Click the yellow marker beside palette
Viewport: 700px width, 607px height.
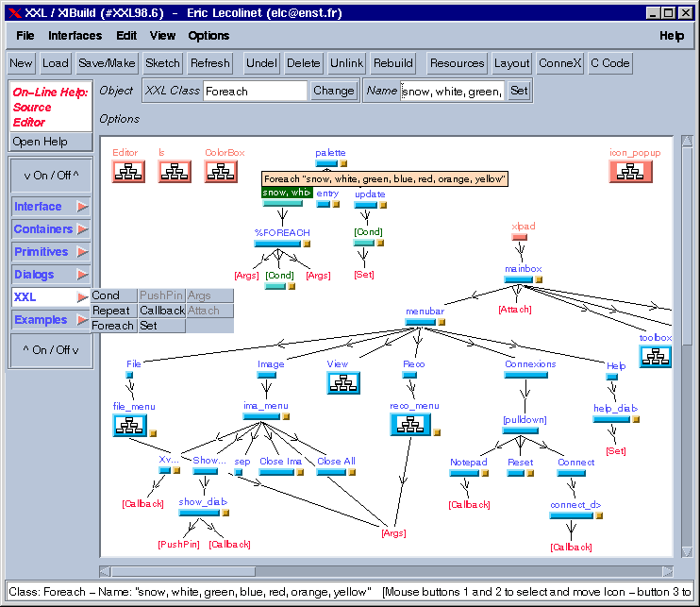(343, 163)
